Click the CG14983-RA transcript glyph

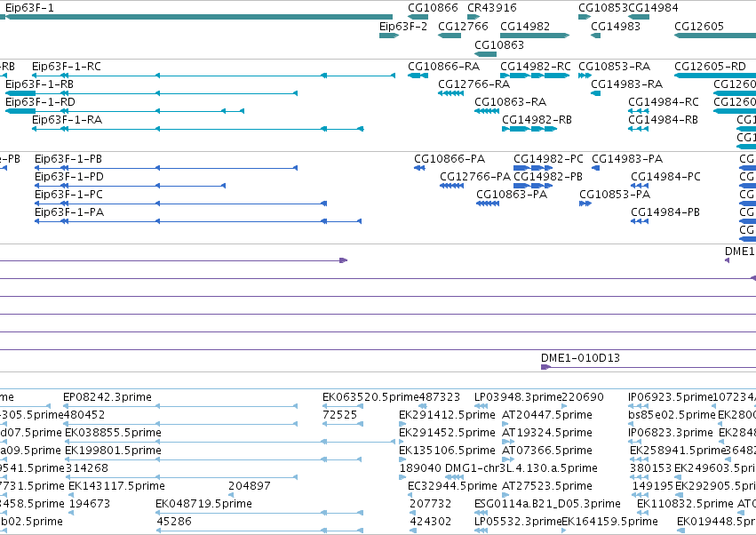coord(596,93)
